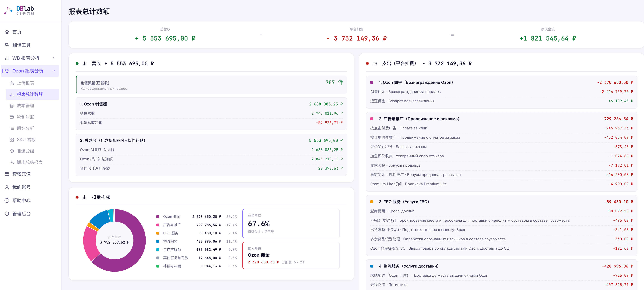Open 翻译工具 from the sidebar

pos(30,45)
